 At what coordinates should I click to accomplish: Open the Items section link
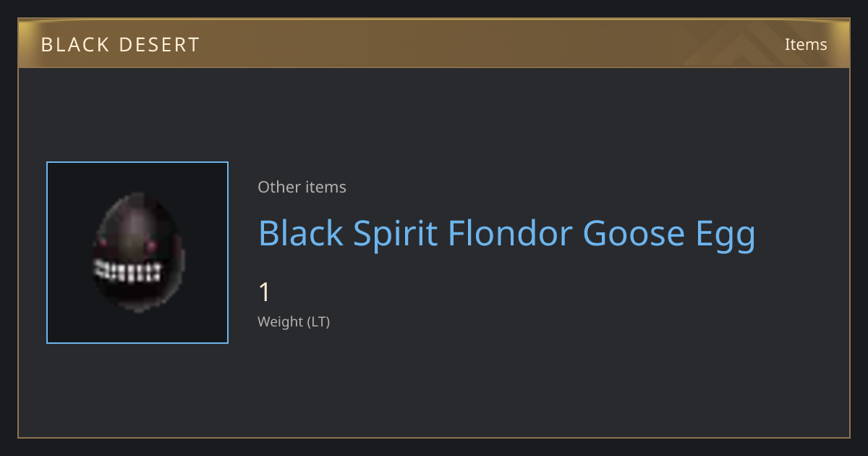806,44
